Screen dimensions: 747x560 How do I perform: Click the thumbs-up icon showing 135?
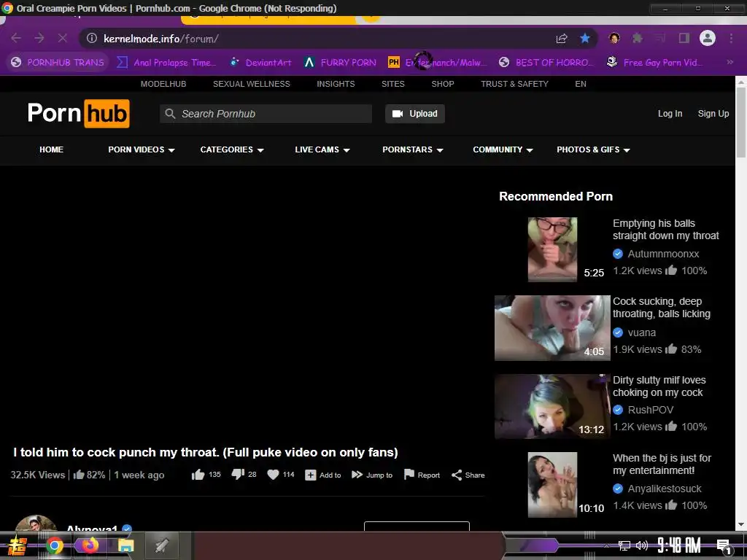click(198, 475)
